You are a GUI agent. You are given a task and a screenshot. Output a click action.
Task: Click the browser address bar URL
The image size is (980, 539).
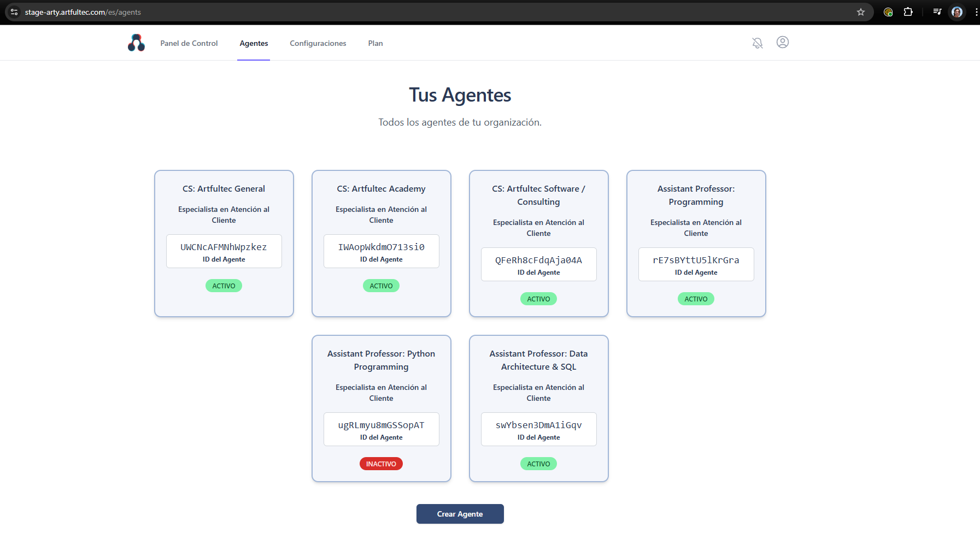(83, 12)
